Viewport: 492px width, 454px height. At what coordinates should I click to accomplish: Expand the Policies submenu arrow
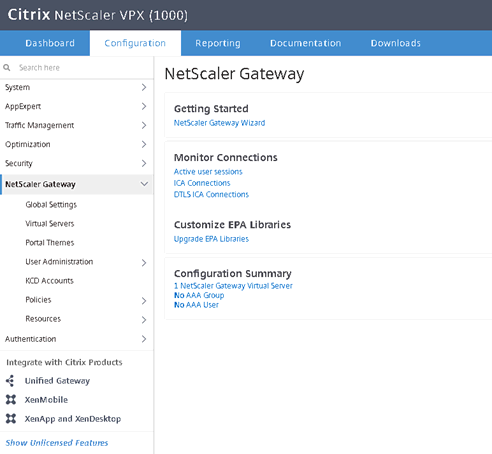coord(144,301)
